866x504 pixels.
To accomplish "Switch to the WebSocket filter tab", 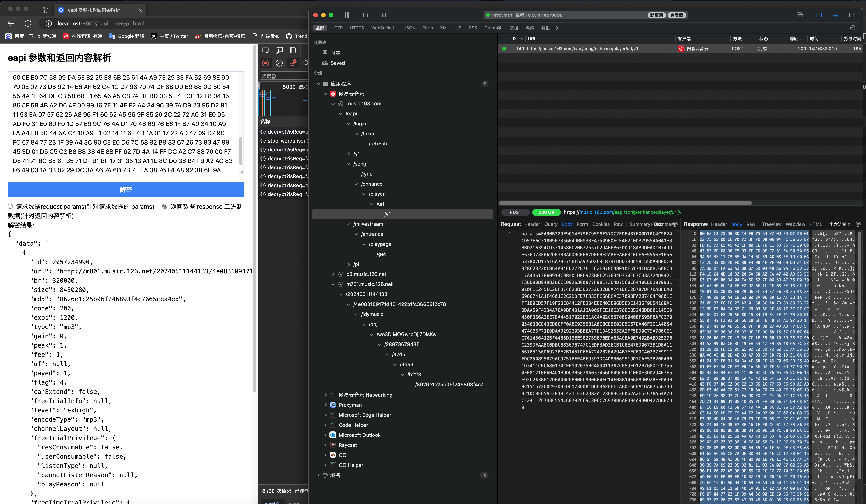I will coord(382,28).
